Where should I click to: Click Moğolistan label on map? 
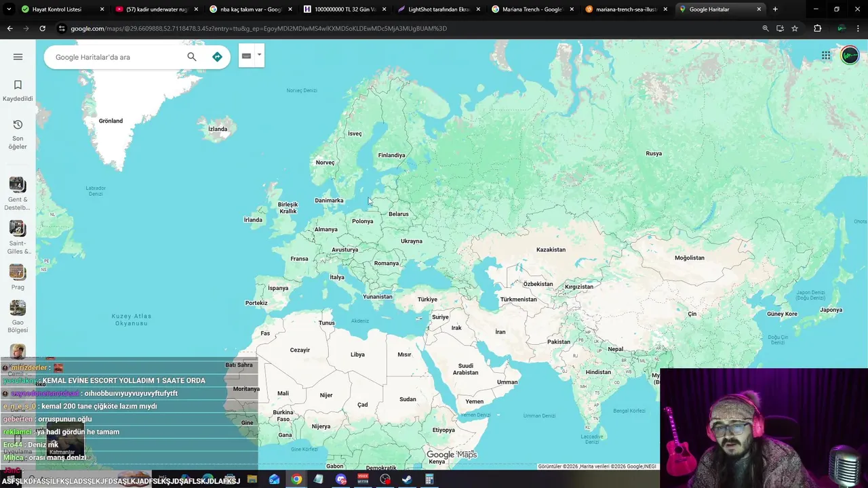tap(690, 258)
